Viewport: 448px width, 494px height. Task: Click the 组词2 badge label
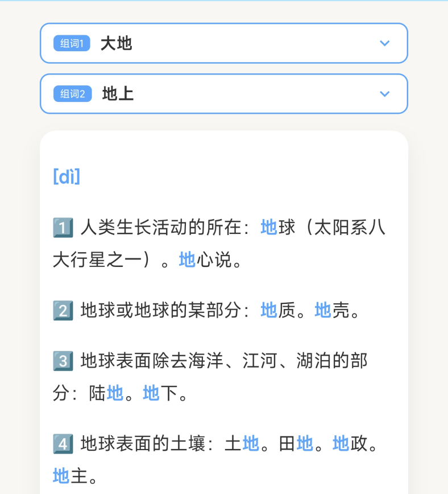[x=72, y=93]
